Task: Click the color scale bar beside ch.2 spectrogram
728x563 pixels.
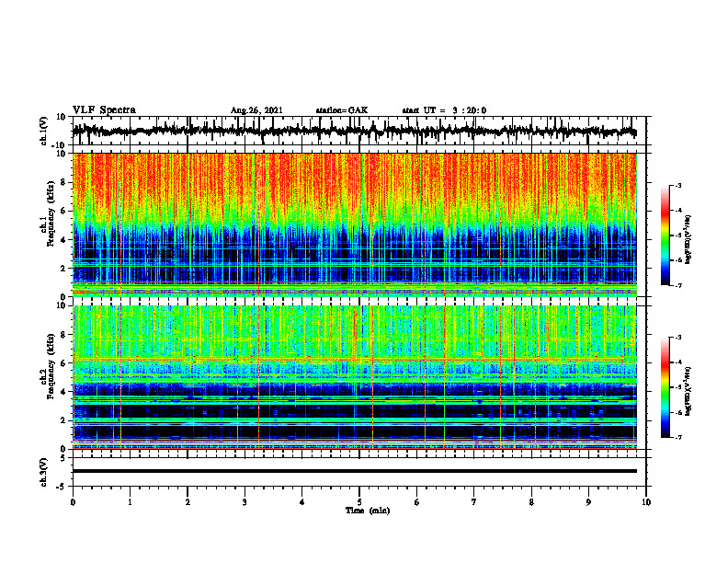Action: pyautogui.click(x=665, y=387)
